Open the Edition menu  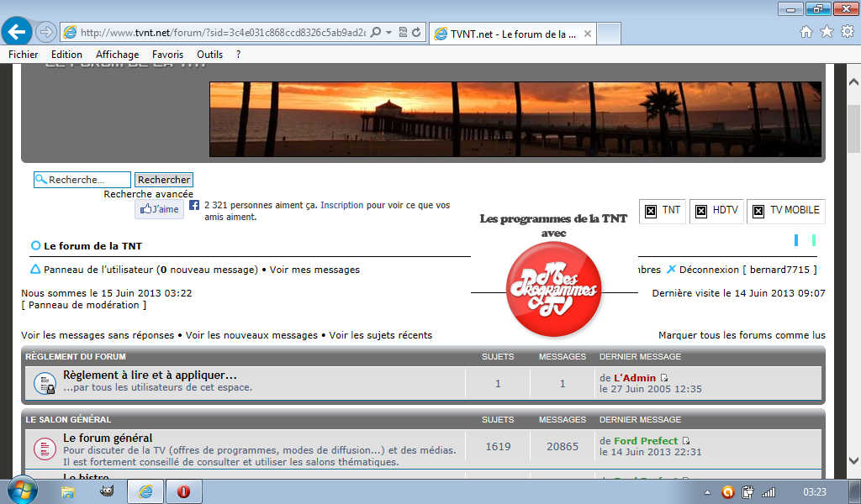[x=66, y=55]
